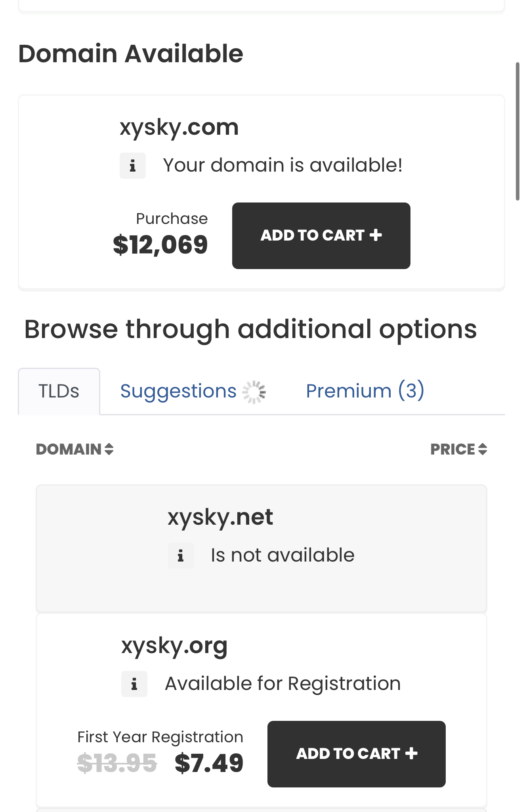Add xysky.org to cart
The width and height of the screenshot is (523, 812).
coord(356,754)
